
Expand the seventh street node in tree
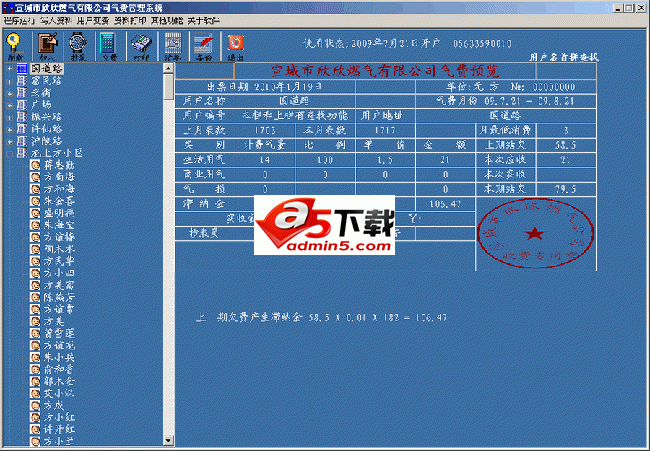pyautogui.click(x=10, y=141)
